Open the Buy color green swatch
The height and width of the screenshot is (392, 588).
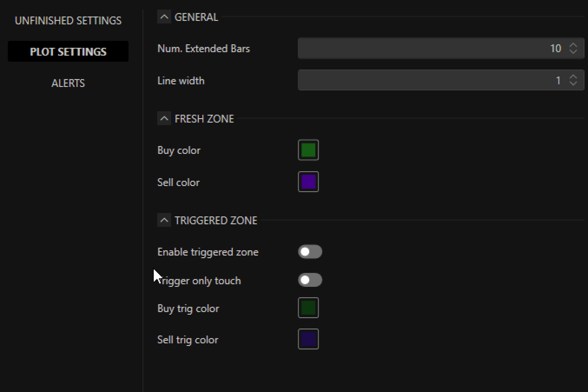point(308,150)
